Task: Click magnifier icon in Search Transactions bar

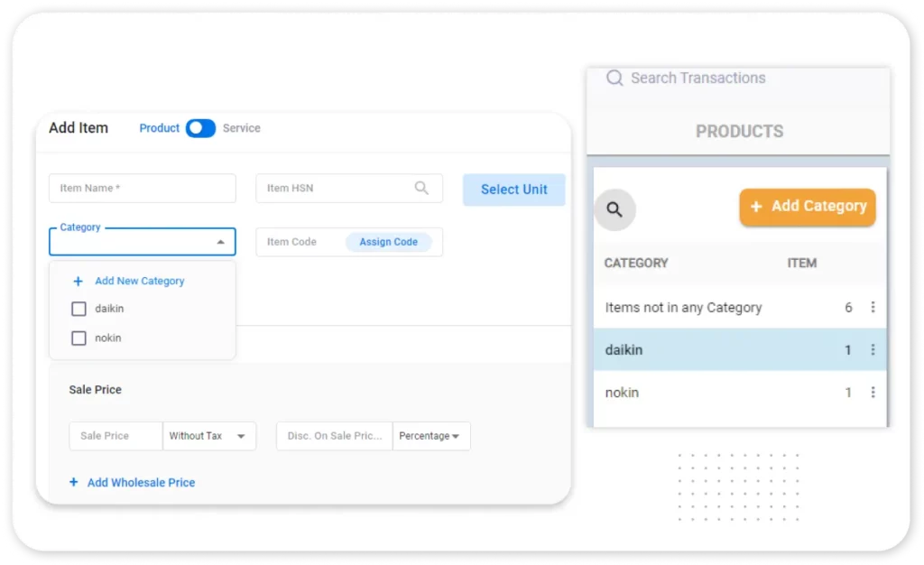Action: [614, 79]
